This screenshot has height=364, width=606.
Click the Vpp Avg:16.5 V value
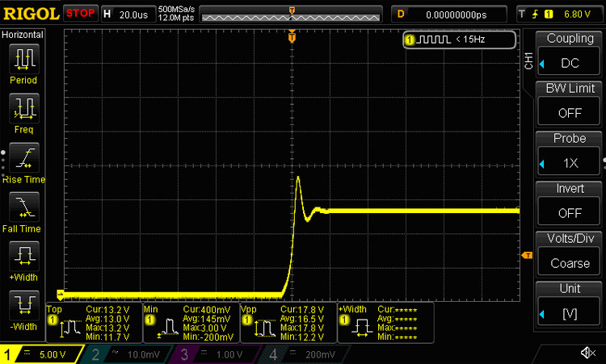point(302,319)
